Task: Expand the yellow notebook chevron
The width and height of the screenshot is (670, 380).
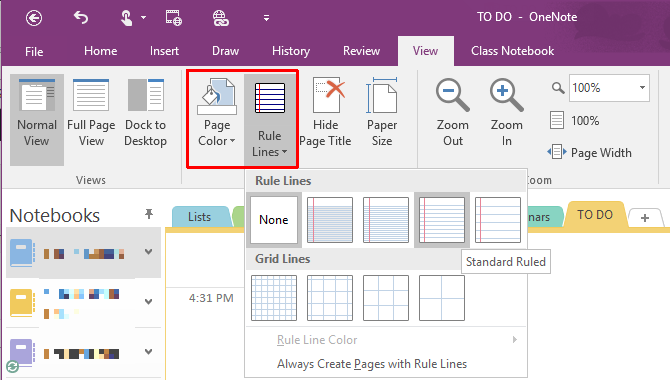Action: pyautogui.click(x=148, y=302)
